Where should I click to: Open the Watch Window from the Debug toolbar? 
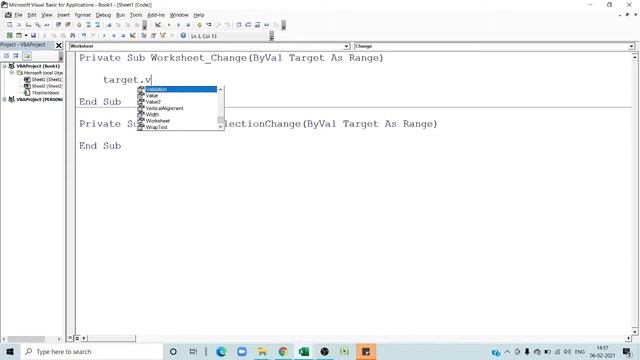pos(258,25)
